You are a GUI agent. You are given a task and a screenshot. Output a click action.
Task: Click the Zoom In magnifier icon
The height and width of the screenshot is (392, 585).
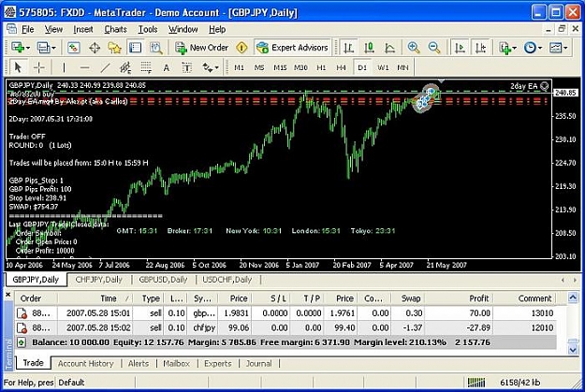click(414, 48)
